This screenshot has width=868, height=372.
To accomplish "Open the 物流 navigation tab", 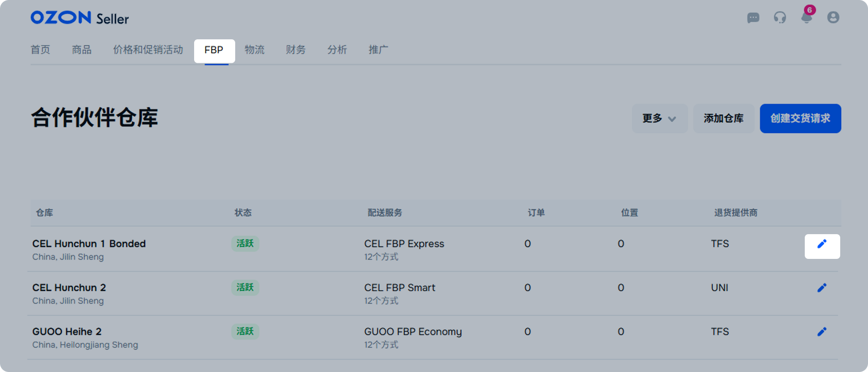I will coord(255,50).
